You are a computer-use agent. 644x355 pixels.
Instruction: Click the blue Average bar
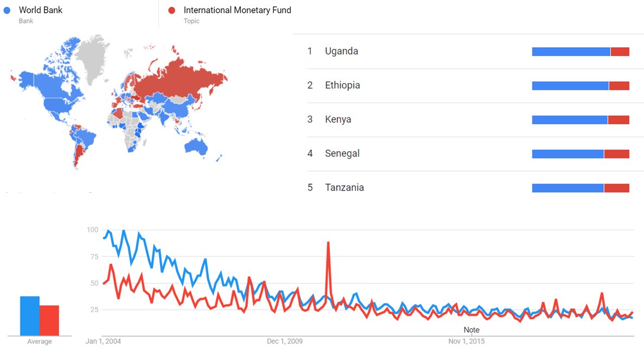[30, 316]
